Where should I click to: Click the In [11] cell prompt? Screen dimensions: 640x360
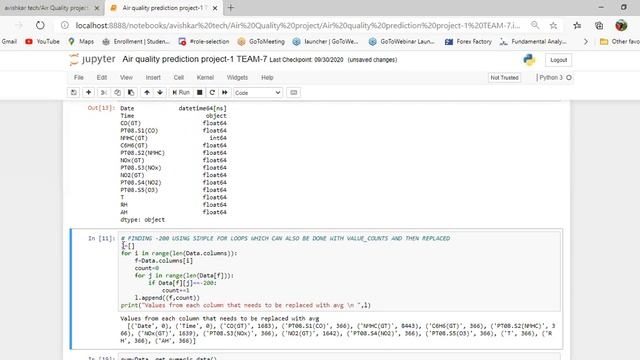click(x=102, y=238)
